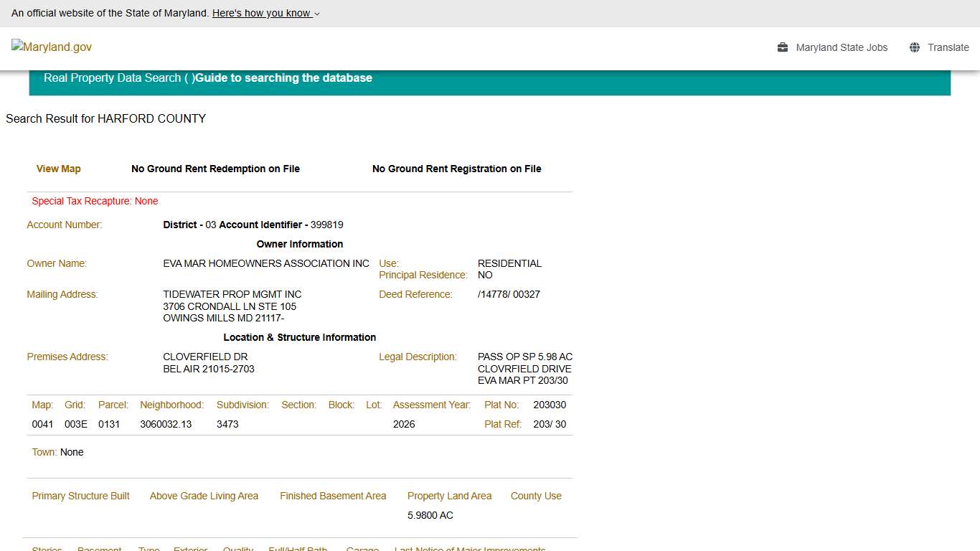The height and width of the screenshot is (551, 980).
Task: Click the Search Result for HARFORD COUNTY heading
Action: click(105, 118)
